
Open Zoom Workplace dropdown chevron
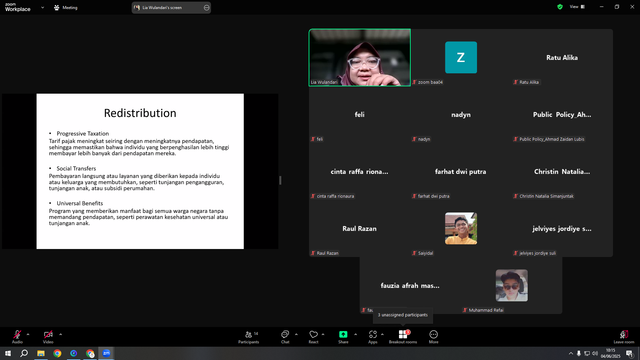42,7
